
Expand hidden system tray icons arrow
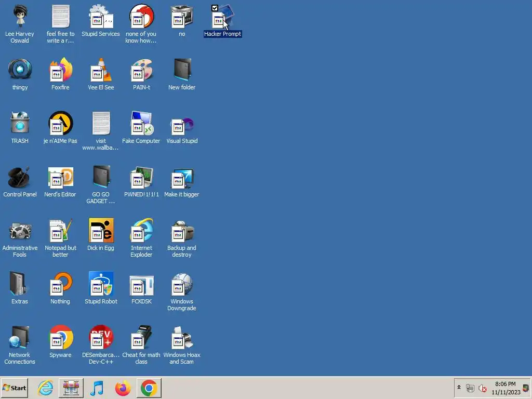pyautogui.click(x=459, y=387)
